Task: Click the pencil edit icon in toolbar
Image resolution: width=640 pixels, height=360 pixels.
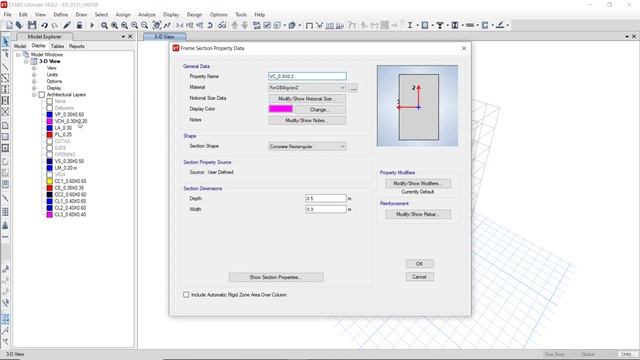Action: (x=67, y=25)
